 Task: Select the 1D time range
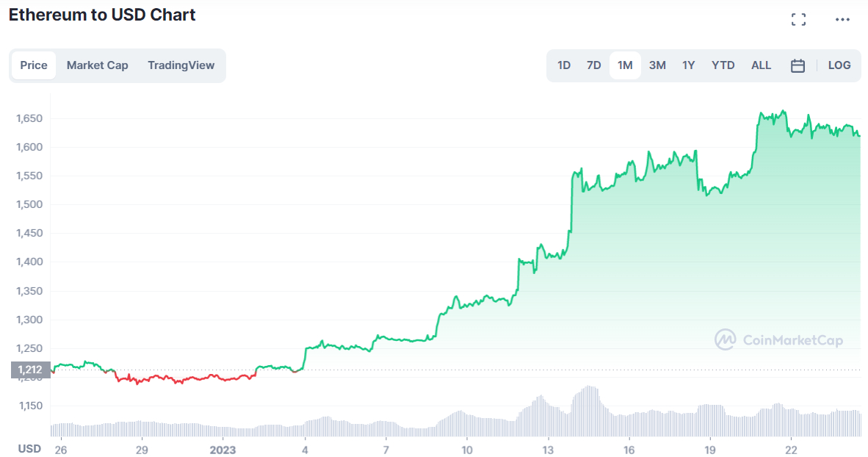point(564,65)
